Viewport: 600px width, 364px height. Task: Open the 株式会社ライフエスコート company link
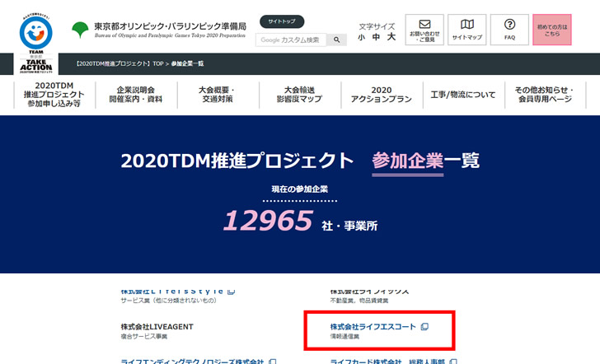[x=373, y=326]
